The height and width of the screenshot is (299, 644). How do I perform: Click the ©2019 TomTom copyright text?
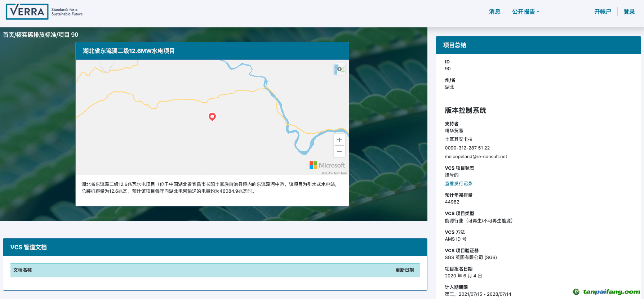(x=334, y=173)
